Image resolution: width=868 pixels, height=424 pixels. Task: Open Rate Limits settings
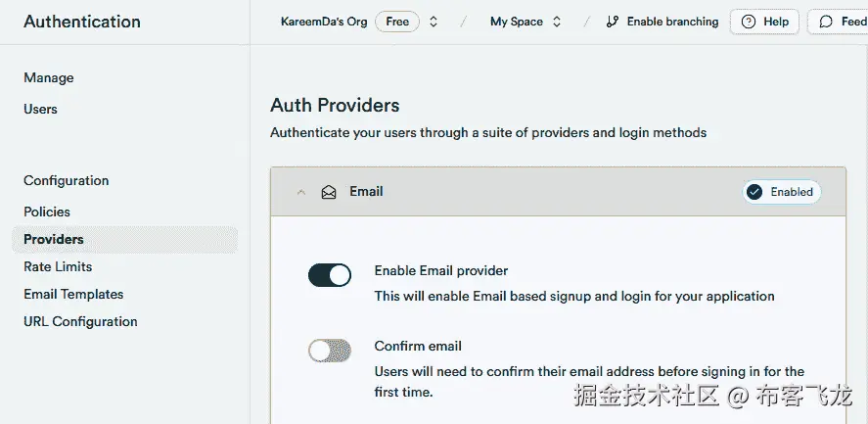tap(58, 266)
